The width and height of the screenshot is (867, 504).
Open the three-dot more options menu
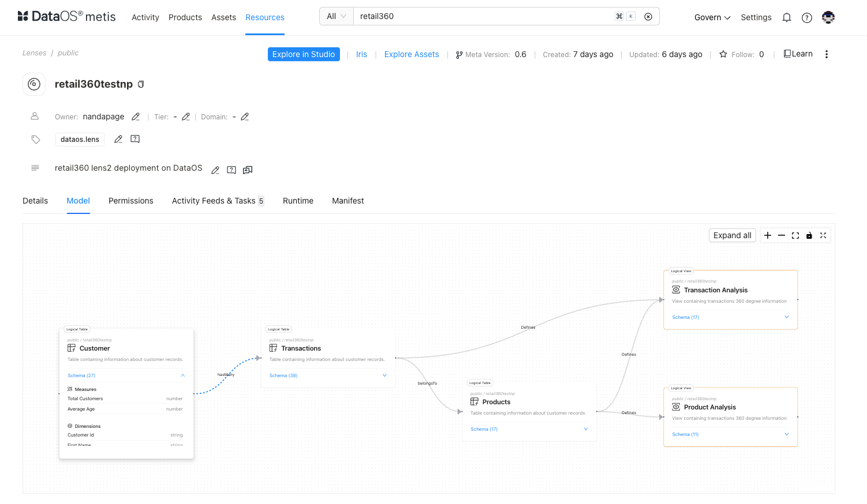(x=827, y=54)
